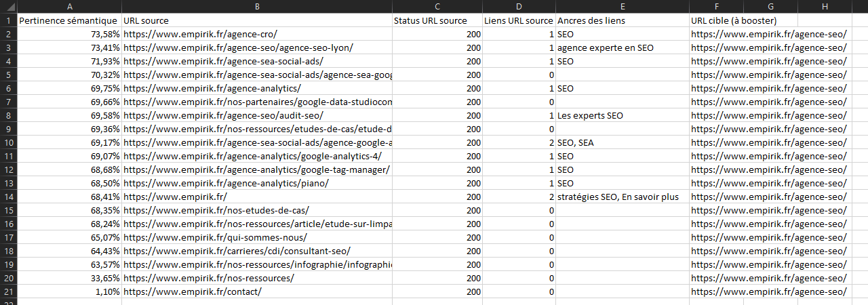Select column A header
The width and height of the screenshot is (868, 305).
coord(69,7)
